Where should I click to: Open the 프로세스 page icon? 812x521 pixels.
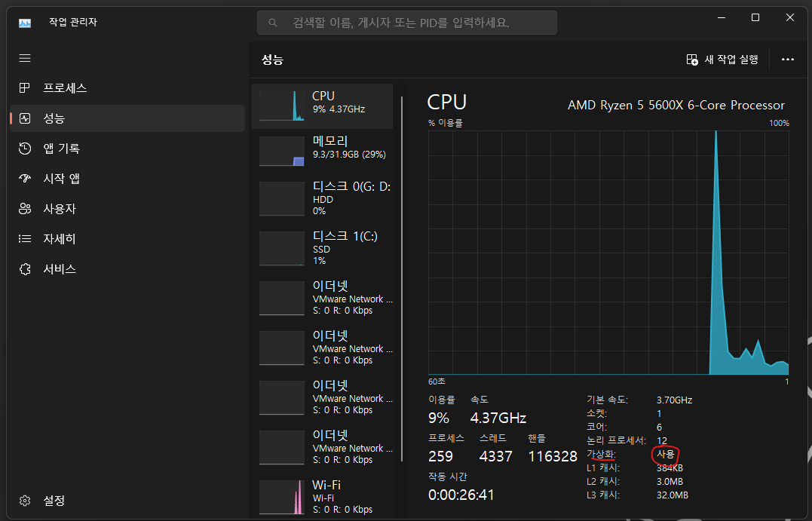point(24,88)
